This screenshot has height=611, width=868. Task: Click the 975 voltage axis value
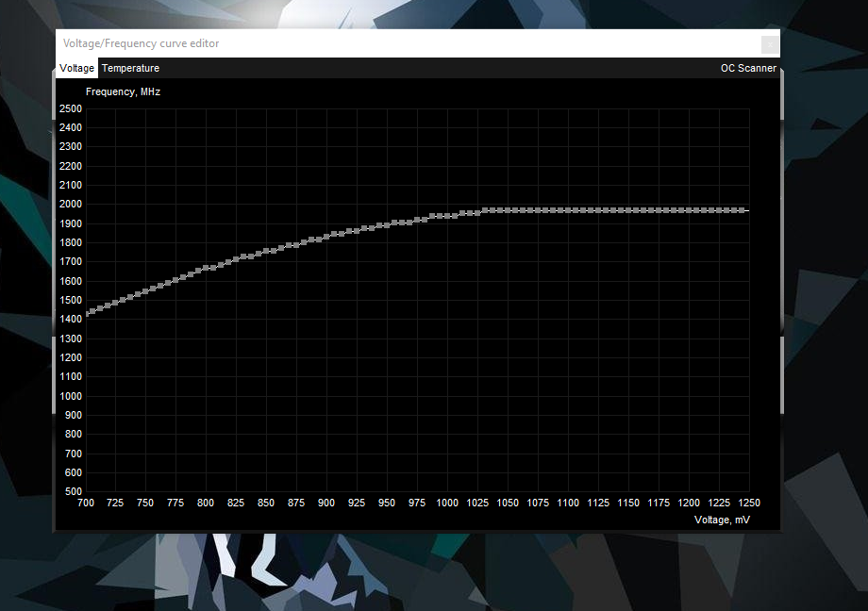click(417, 503)
